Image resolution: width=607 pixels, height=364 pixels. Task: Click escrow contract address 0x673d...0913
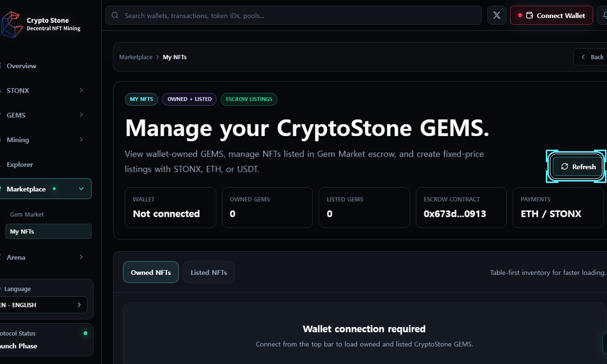(x=455, y=214)
